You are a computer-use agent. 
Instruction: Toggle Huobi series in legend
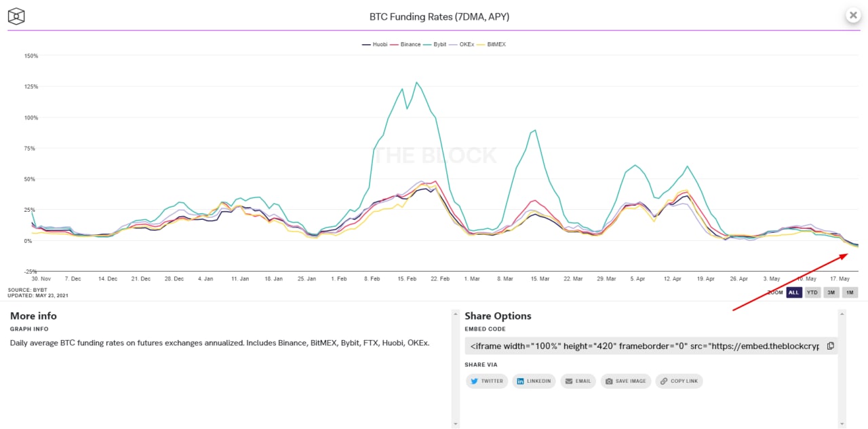point(375,44)
